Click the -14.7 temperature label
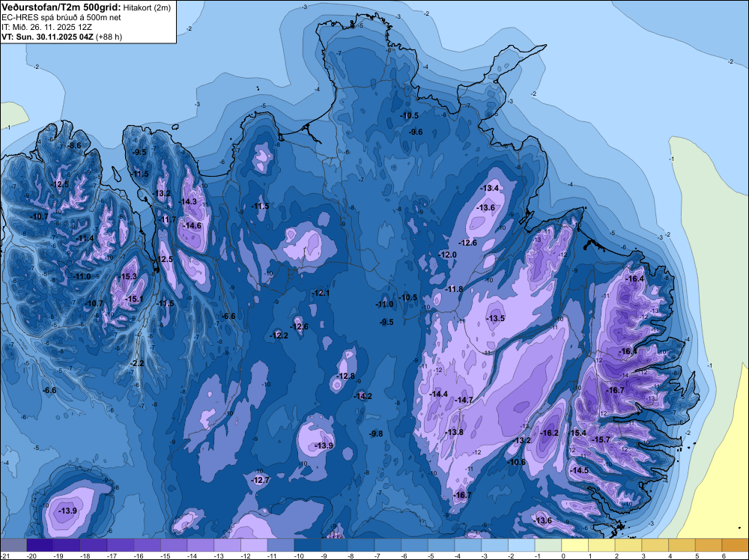 tap(464, 400)
